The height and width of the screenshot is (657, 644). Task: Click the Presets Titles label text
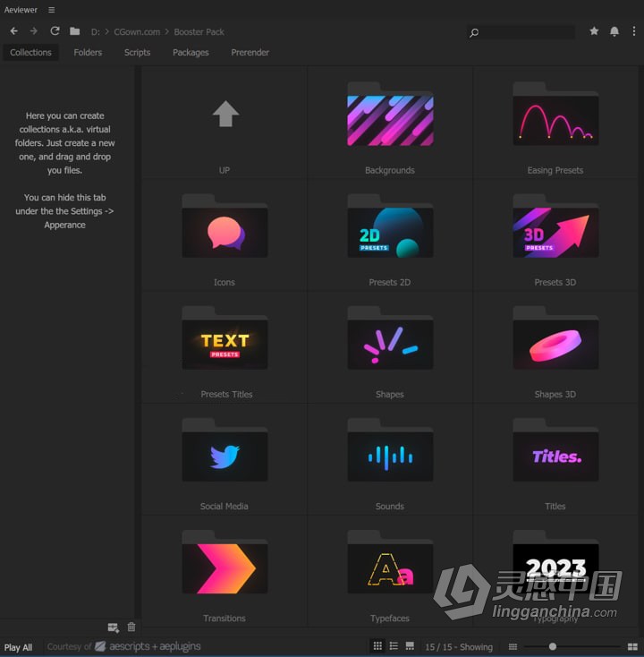[226, 394]
